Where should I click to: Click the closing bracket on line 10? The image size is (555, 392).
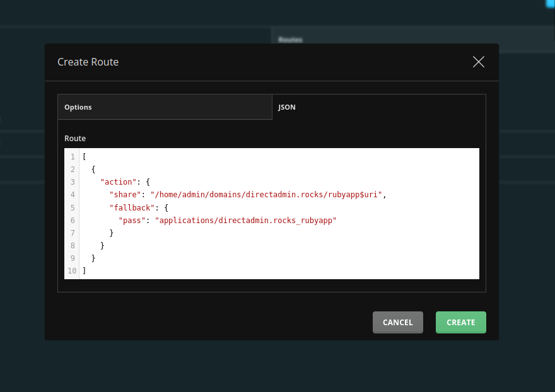[83, 270]
